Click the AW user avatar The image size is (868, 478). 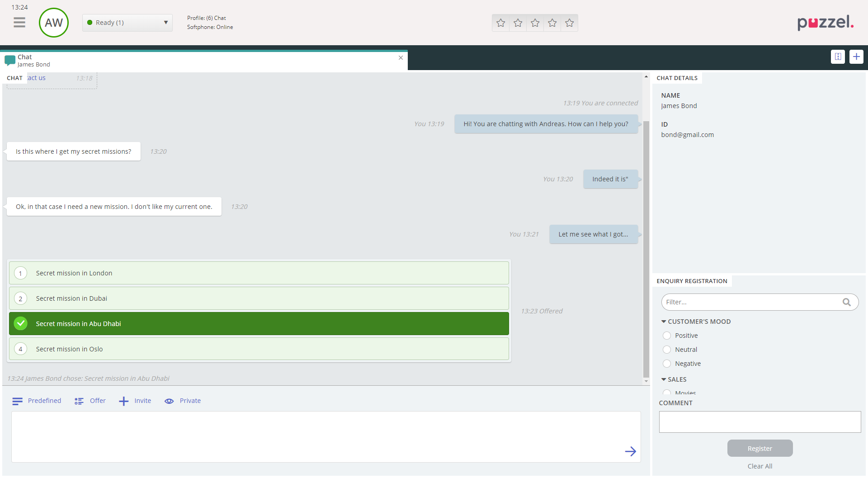coord(54,23)
